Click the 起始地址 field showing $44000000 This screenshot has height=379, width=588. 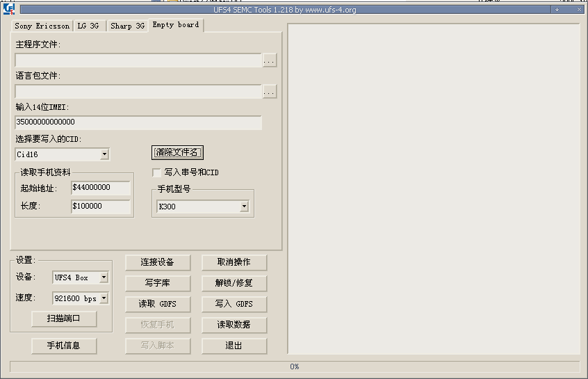point(100,188)
